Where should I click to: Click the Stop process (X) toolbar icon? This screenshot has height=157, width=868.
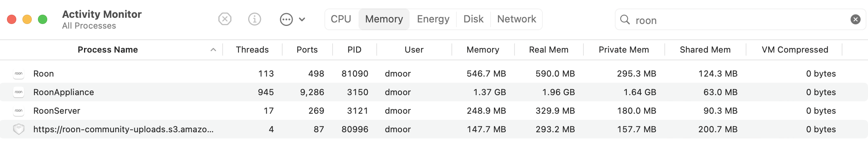[225, 19]
